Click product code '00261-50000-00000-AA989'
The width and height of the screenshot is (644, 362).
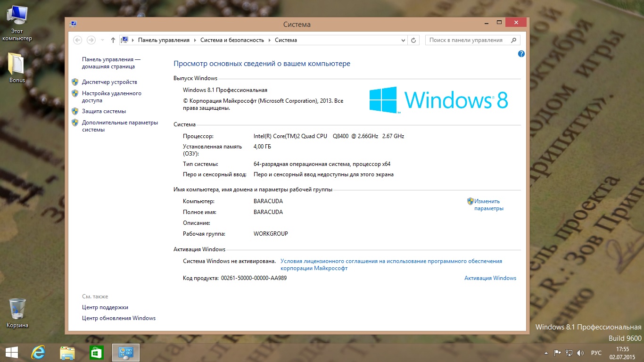(x=254, y=278)
